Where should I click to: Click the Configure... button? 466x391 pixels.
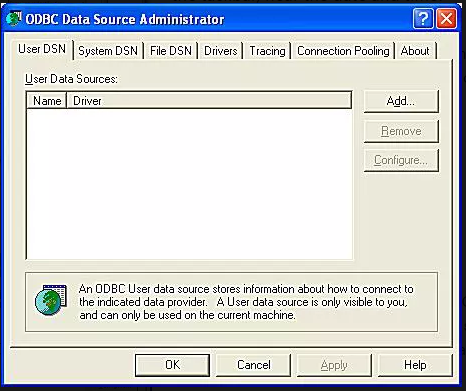coord(401,160)
